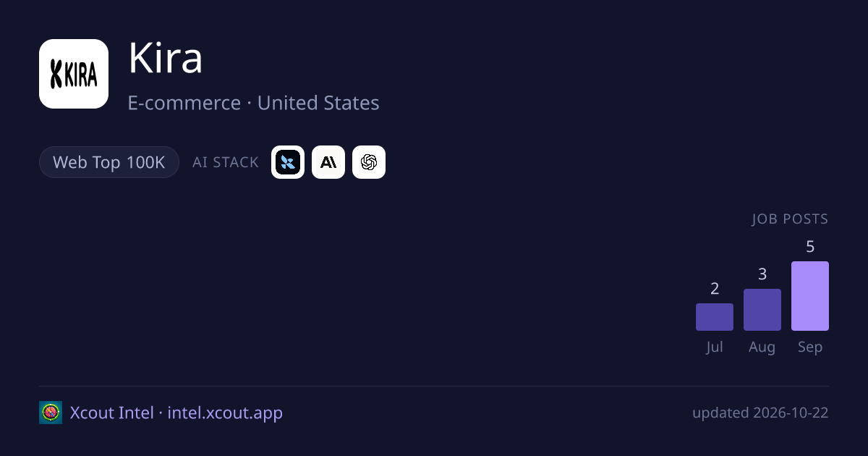Open the blue pinwheel AI stack icon
This screenshot has width=868, height=456.
(288, 162)
